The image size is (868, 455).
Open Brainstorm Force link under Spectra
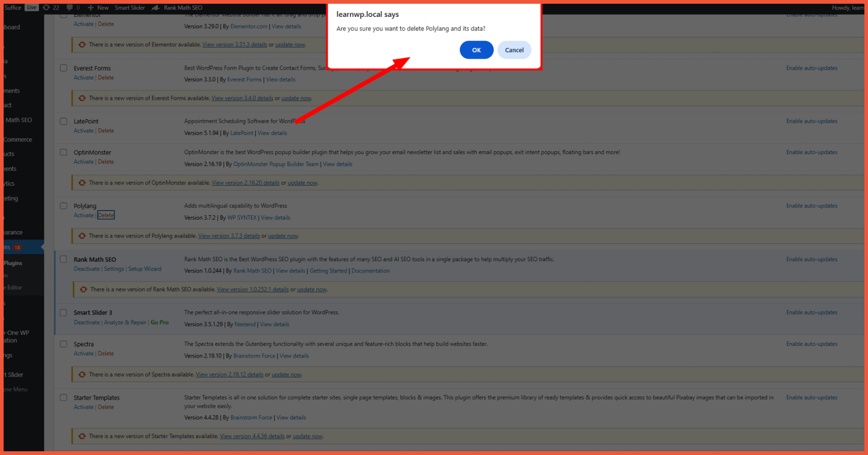point(254,356)
